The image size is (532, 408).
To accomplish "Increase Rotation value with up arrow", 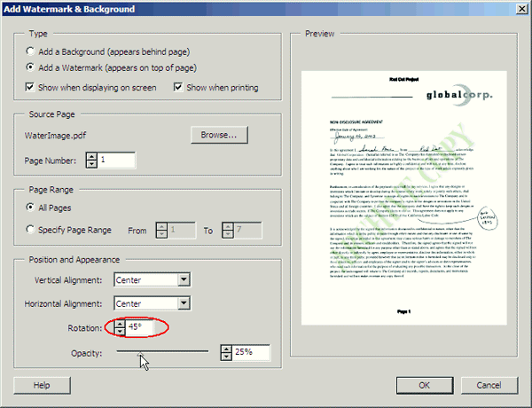I will [120, 323].
